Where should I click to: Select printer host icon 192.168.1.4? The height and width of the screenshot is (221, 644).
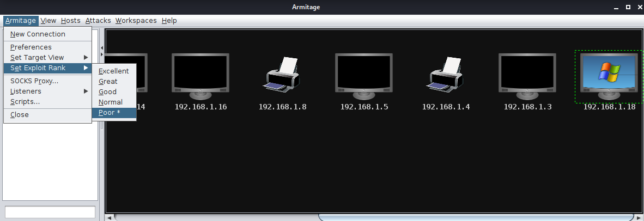coord(446,74)
